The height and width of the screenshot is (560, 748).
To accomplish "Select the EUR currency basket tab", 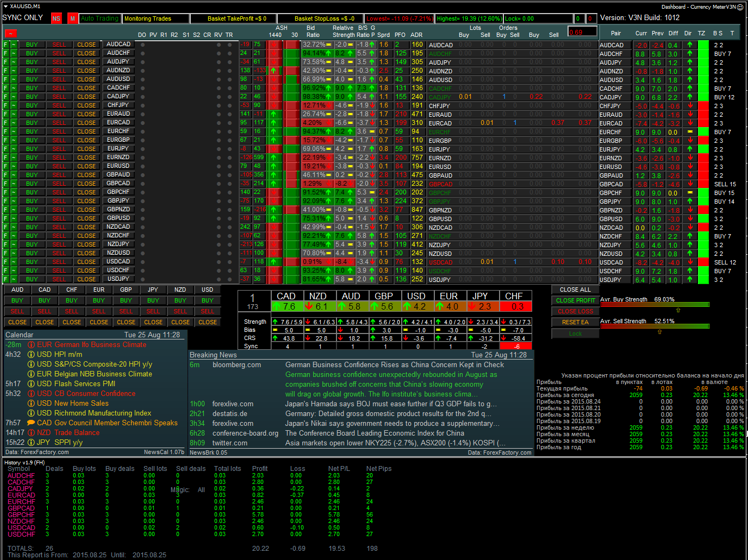I will [99, 290].
